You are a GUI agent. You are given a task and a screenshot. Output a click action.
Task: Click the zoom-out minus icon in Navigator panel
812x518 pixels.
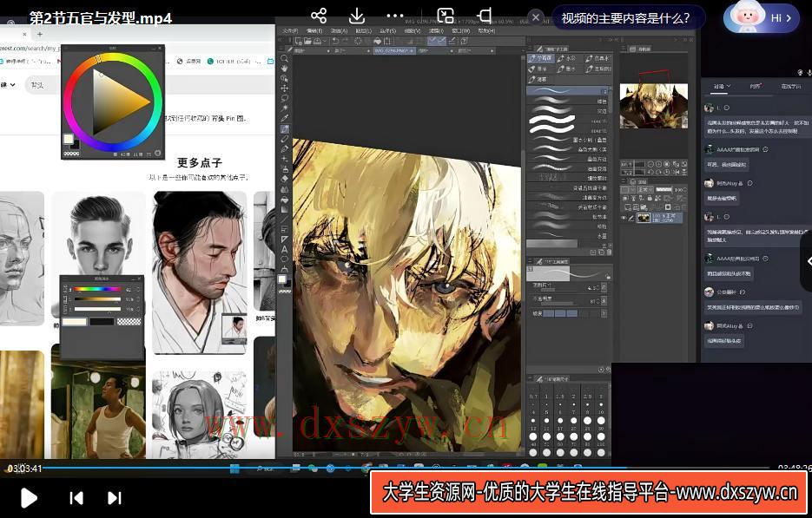coord(650,164)
